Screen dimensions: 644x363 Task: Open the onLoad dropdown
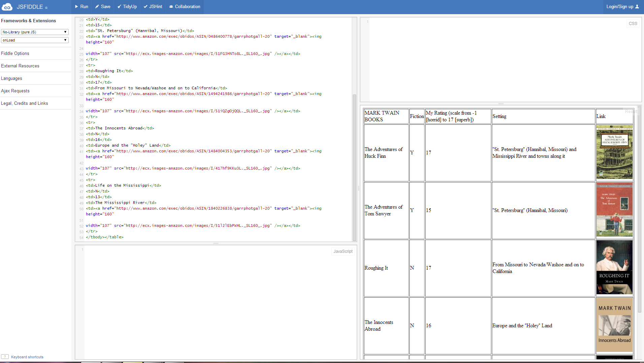[35, 40]
